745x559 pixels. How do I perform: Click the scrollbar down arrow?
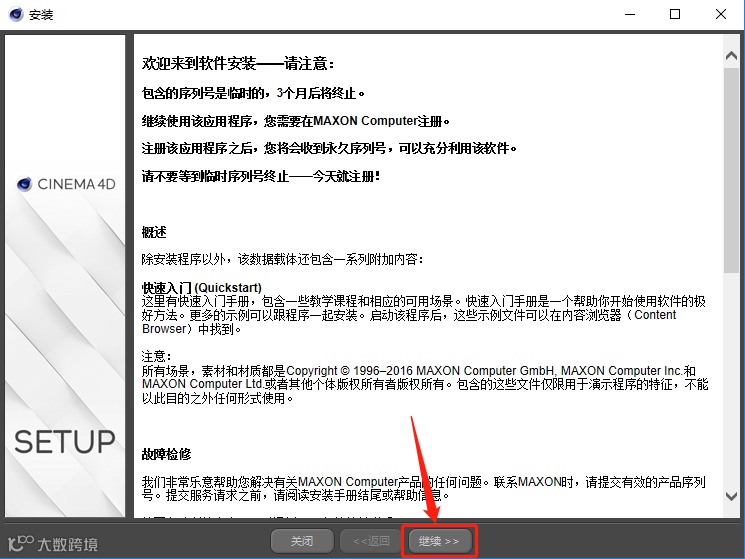point(732,496)
